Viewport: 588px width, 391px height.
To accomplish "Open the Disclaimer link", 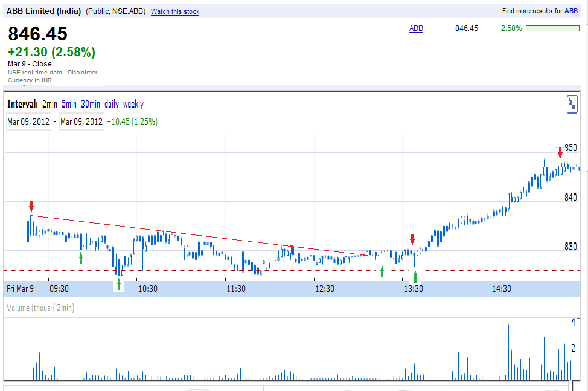I will (x=83, y=73).
